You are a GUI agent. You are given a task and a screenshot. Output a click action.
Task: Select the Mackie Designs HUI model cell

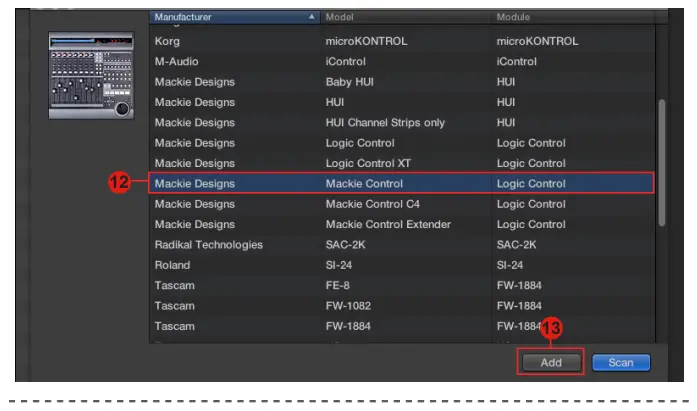(335, 102)
